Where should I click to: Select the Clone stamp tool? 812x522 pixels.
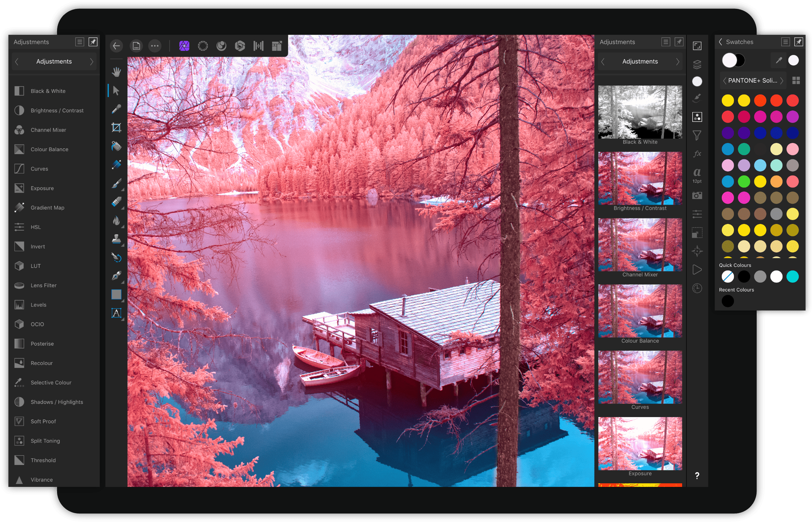pyautogui.click(x=116, y=239)
